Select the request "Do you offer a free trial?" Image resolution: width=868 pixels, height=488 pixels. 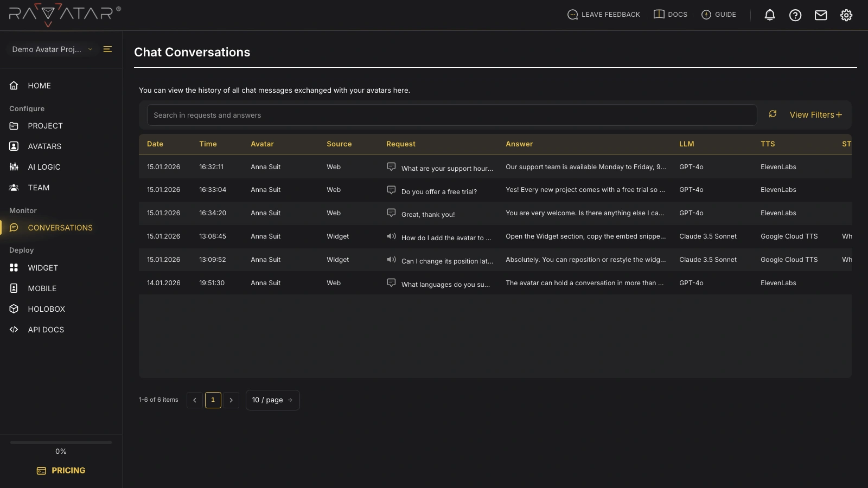439,192
